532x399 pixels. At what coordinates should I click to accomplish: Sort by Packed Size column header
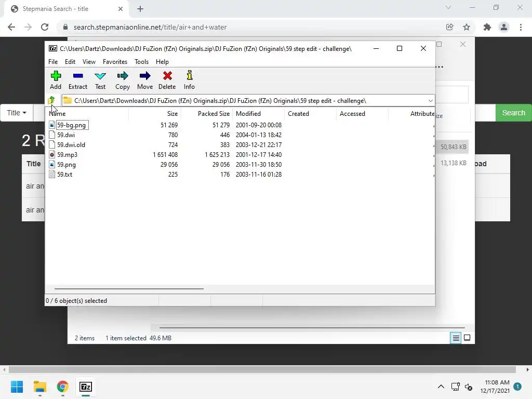pyautogui.click(x=206, y=114)
